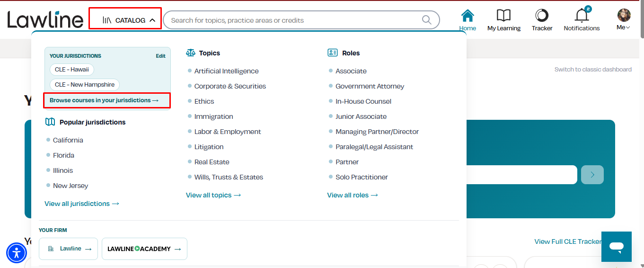
Task: Open the chat bubble widget
Action: point(617,247)
